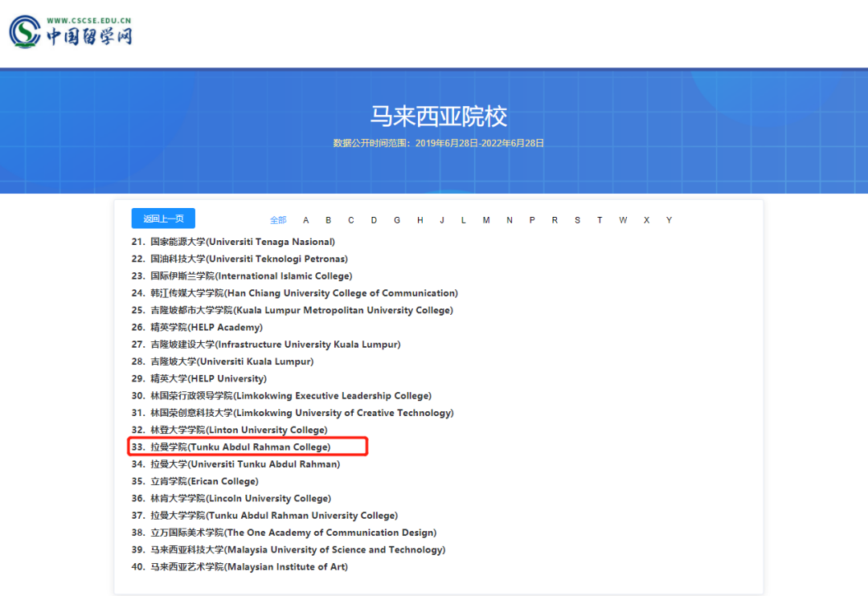Open Erican College entry

194,481
